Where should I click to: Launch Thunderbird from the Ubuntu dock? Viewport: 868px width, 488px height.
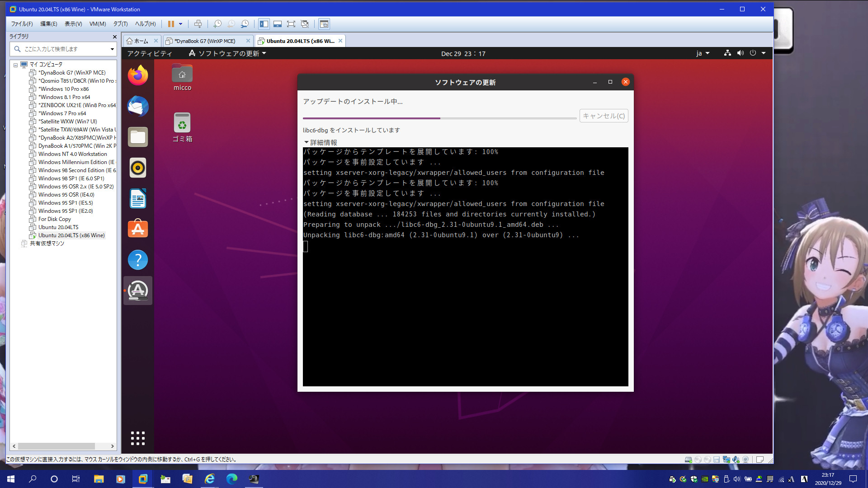click(x=138, y=106)
